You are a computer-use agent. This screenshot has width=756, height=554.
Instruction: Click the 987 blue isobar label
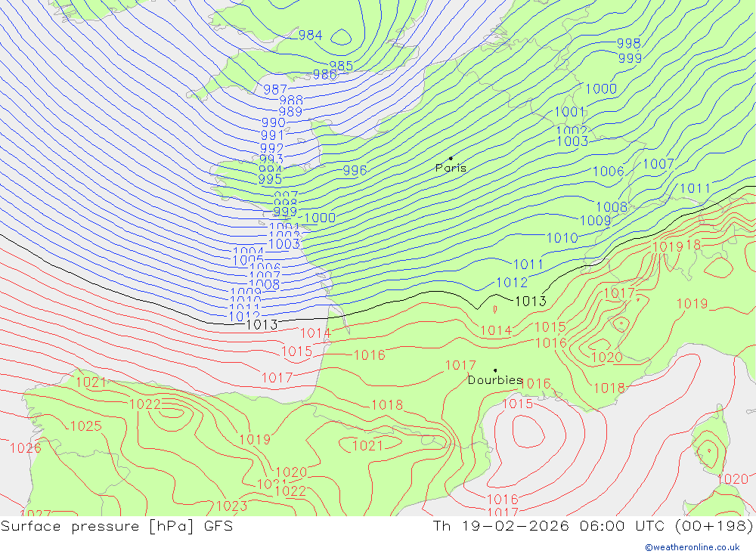click(x=275, y=90)
